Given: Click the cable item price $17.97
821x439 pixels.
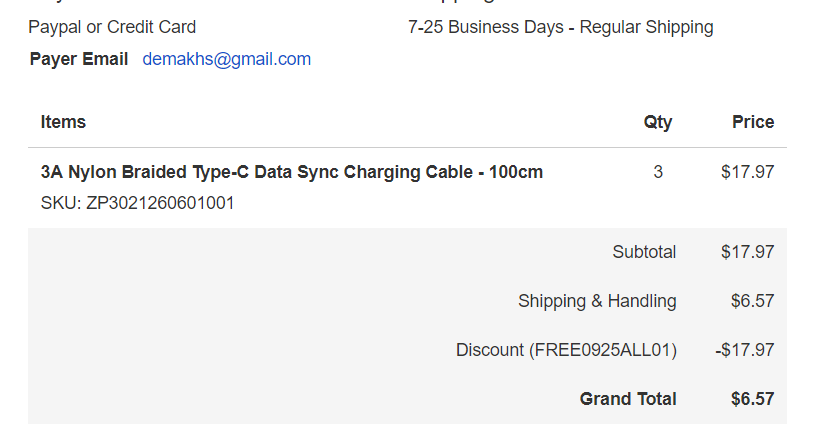Looking at the screenshot, I should 747,172.
